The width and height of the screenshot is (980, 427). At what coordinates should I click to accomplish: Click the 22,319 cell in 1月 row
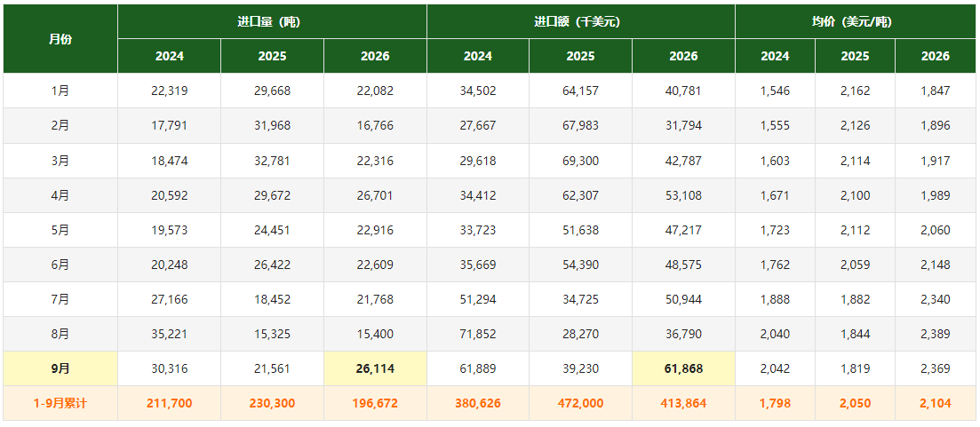coord(170,91)
